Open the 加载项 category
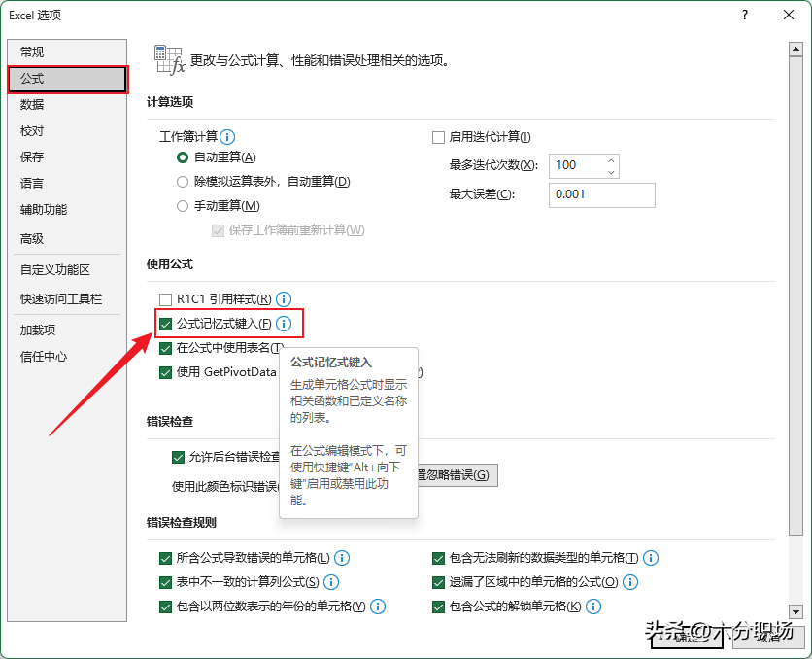This screenshot has width=812, height=659. (x=67, y=330)
